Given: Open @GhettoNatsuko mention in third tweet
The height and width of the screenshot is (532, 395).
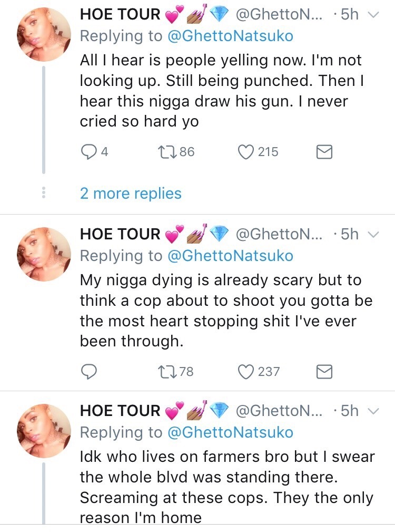Looking at the screenshot, I should pos(230,432).
